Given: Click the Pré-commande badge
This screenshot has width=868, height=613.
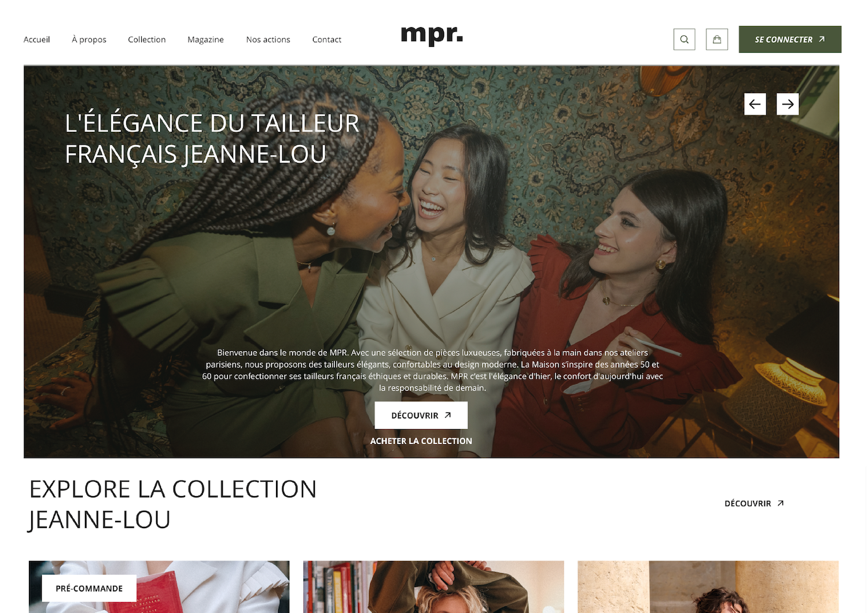Looking at the screenshot, I should click(89, 588).
